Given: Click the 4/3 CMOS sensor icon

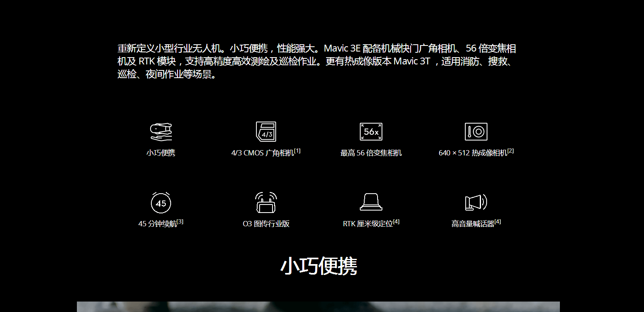Looking at the screenshot, I should pos(266,132).
